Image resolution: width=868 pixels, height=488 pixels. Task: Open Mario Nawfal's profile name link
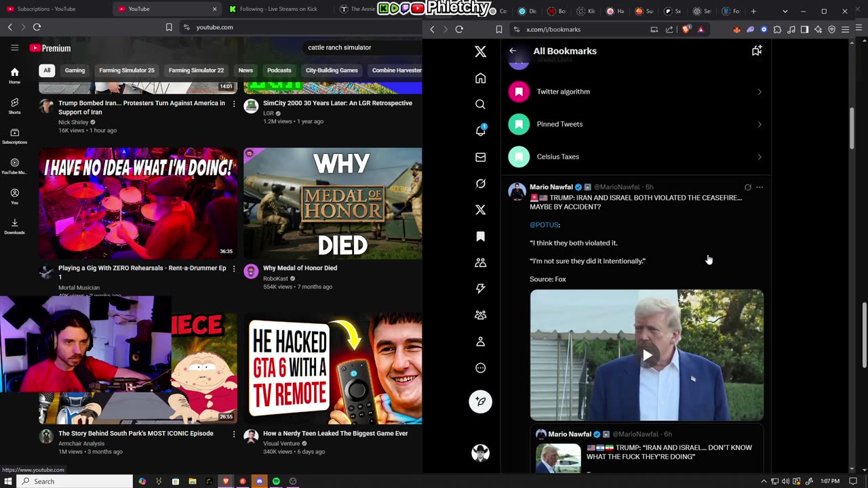pyautogui.click(x=551, y=187)
